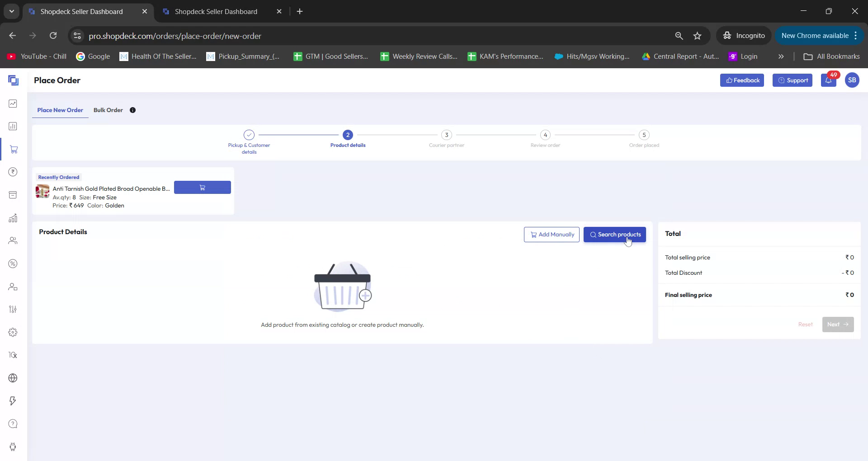Screen dimensions: 868x461
Task: Select the growth chart icon in sidebar
Action: click(13, 218)
